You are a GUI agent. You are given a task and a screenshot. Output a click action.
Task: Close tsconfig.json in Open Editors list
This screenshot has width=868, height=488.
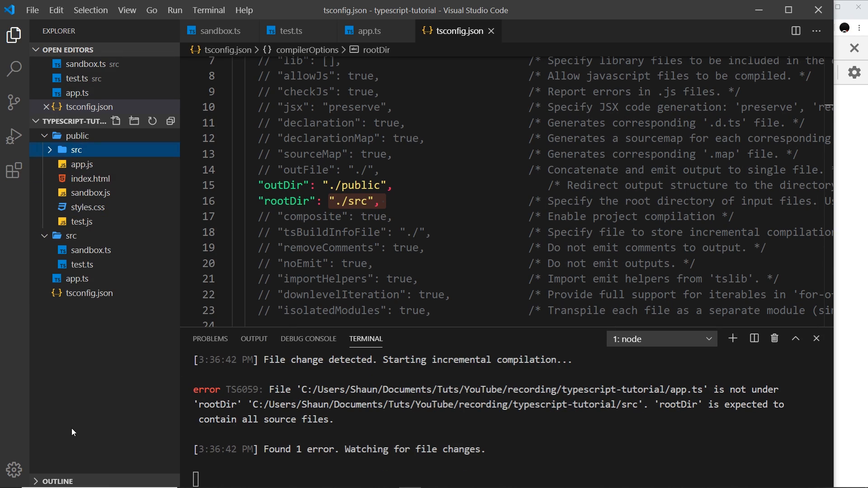click(x=46, y=107)
